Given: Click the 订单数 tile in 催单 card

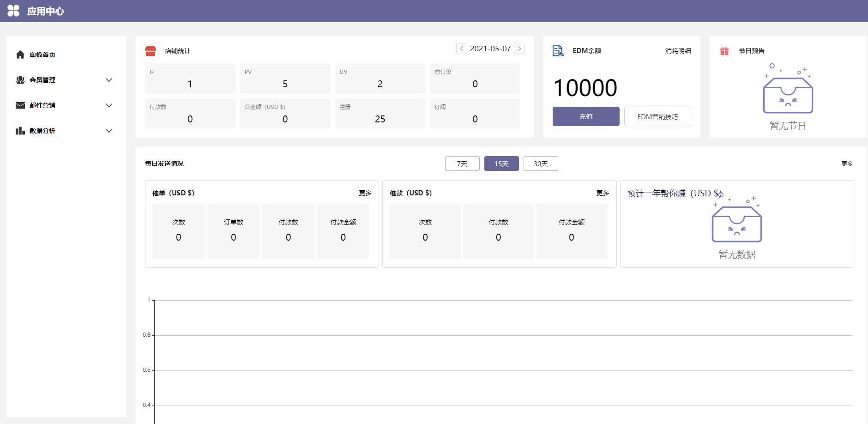Looking at the screenshot, I should tap(234, 231).
